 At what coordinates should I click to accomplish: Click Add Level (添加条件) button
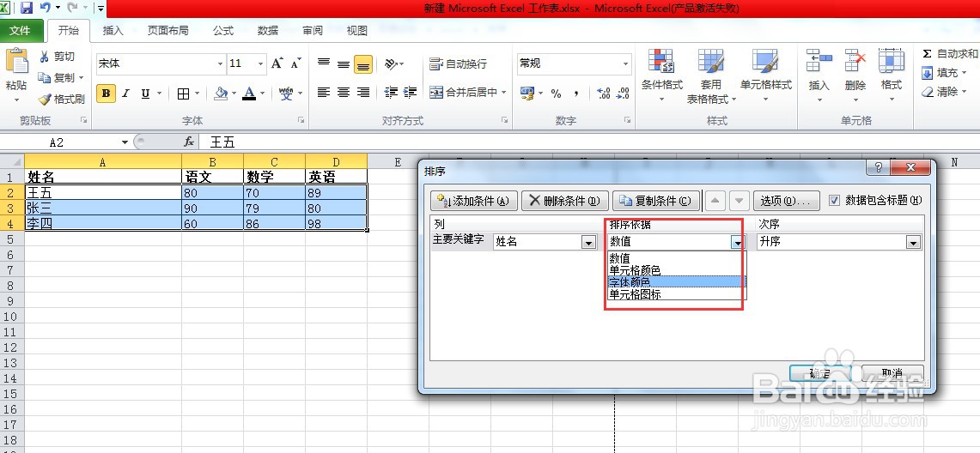click(x=474, y=201)
